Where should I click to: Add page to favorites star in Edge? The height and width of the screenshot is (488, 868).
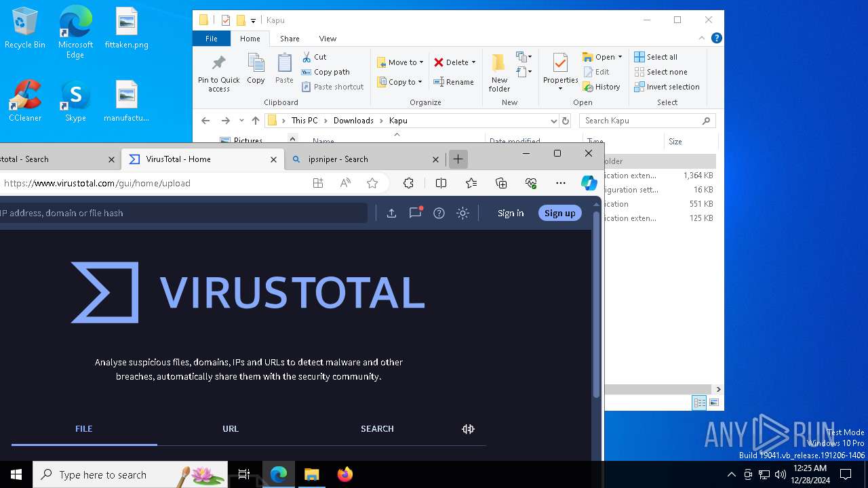(x=372, y=183)
